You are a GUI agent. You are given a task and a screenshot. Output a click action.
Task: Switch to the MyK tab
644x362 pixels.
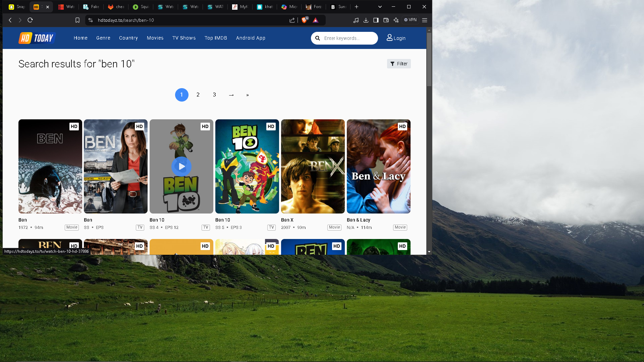pyautogui.click(x=240, y=7)
